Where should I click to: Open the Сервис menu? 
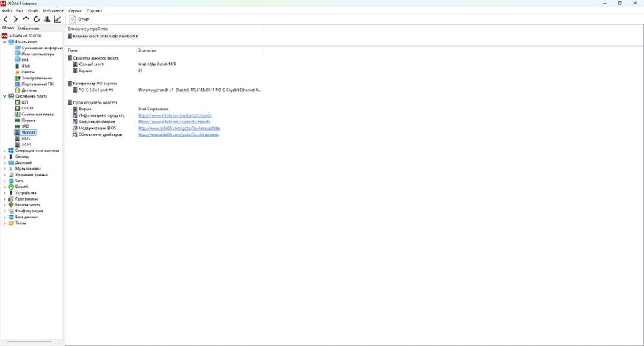pos(75,11)
